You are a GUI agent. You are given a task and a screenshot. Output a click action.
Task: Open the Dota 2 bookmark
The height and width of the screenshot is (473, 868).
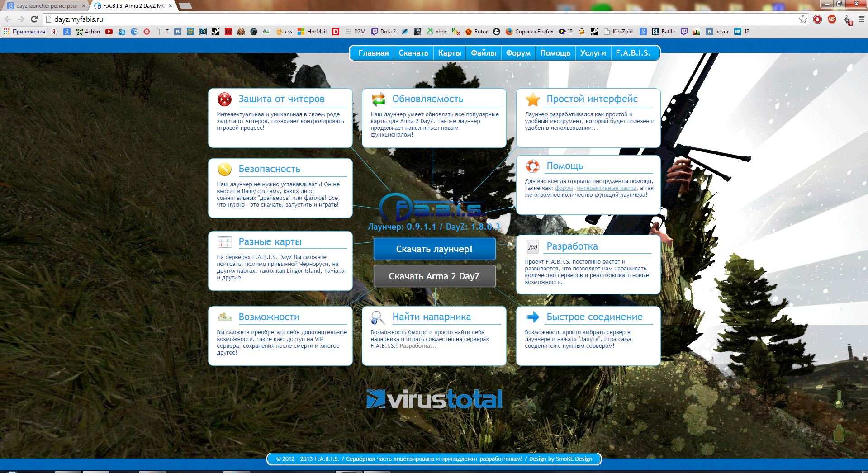tap(384, 32)
